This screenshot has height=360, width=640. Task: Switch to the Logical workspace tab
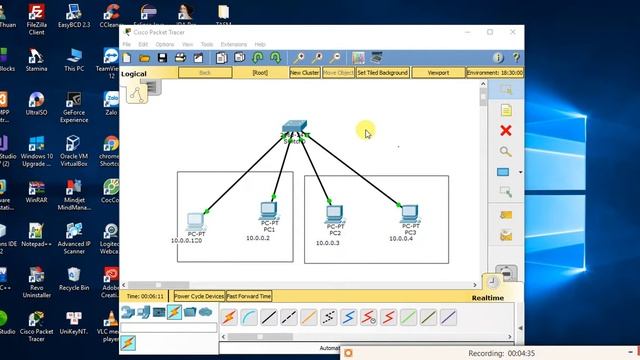[x=134, y=74]
